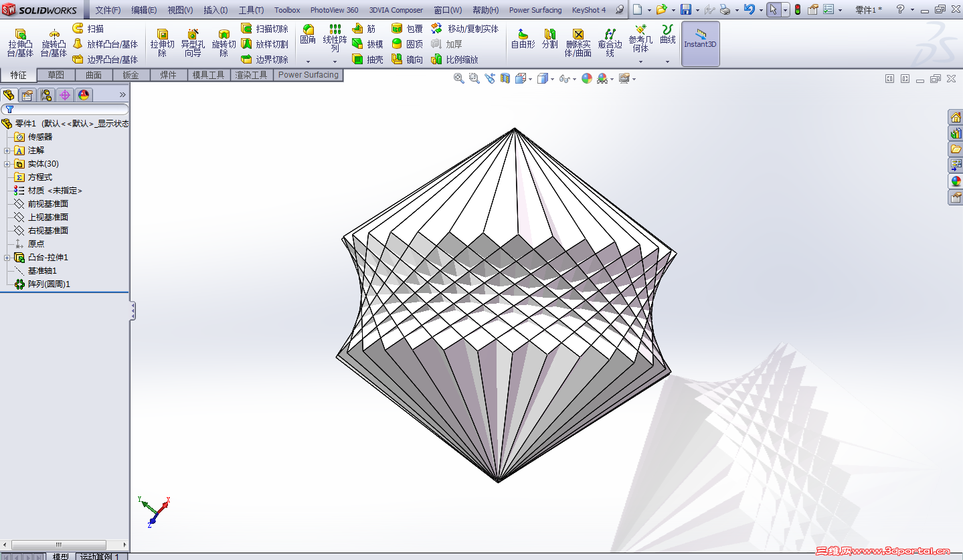Open the Reference Geometry (参考几何体) dropdown arrow
The image size is (963, 560).
tap(640, 62)
